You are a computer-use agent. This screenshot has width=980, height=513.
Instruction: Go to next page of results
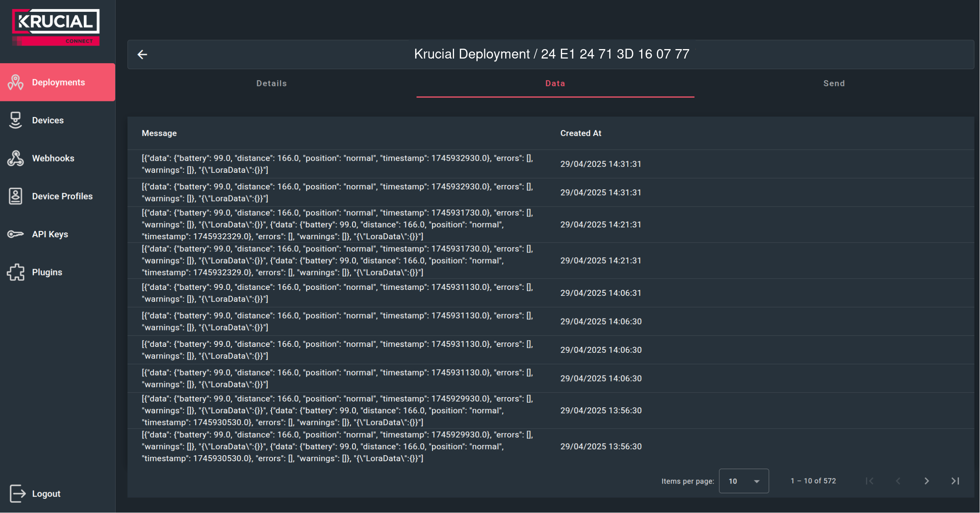(927, 481)
